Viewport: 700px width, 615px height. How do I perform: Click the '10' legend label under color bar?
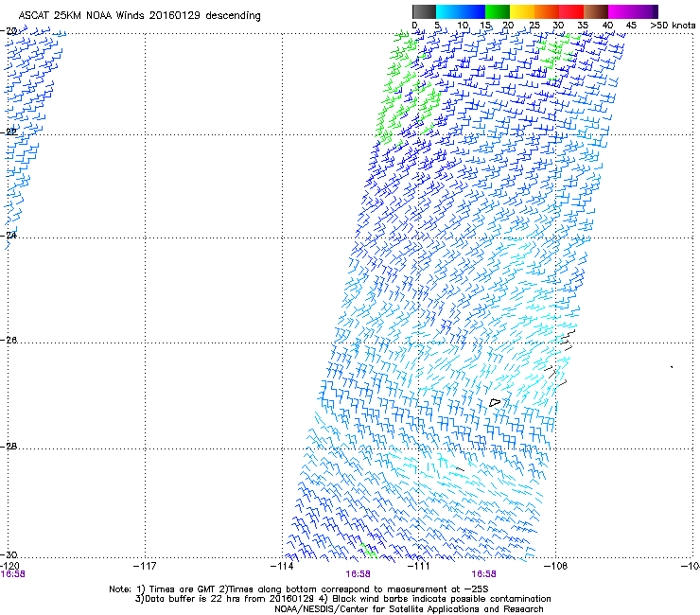coord(463,25)
